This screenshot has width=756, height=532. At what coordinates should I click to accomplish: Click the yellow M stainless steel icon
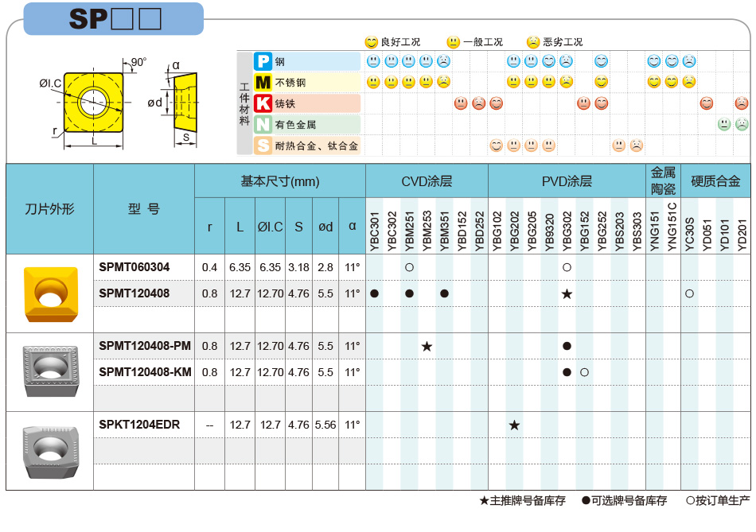(x=263, y=83)
